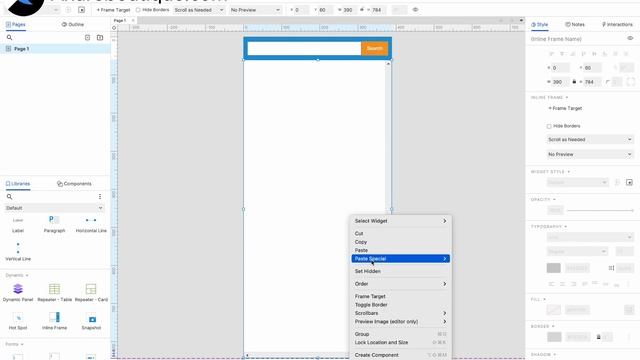Screen dimensions: 640x360
Task: Choose Paste from the context menu
Action: 400,250
